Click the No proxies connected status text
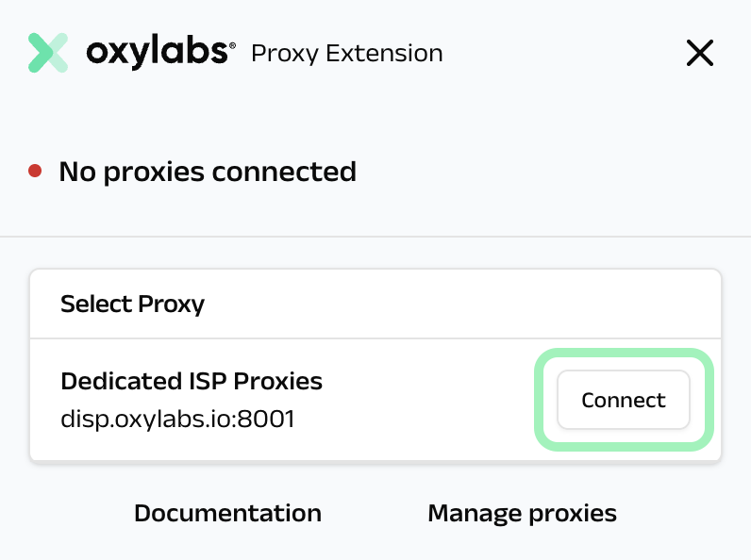The image size is (751, 560). coord(208,172)
